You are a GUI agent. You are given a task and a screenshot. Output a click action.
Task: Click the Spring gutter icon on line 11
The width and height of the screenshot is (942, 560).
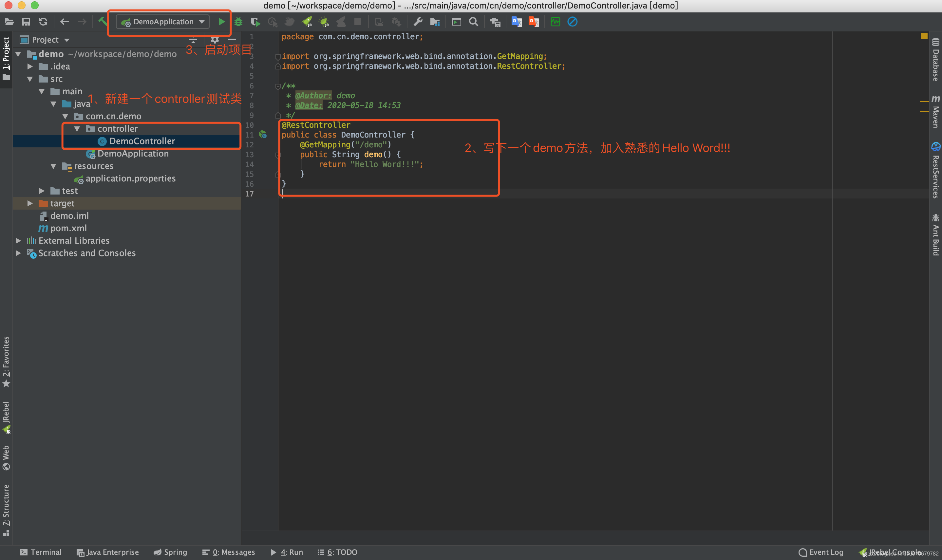[x=263, y=134]
